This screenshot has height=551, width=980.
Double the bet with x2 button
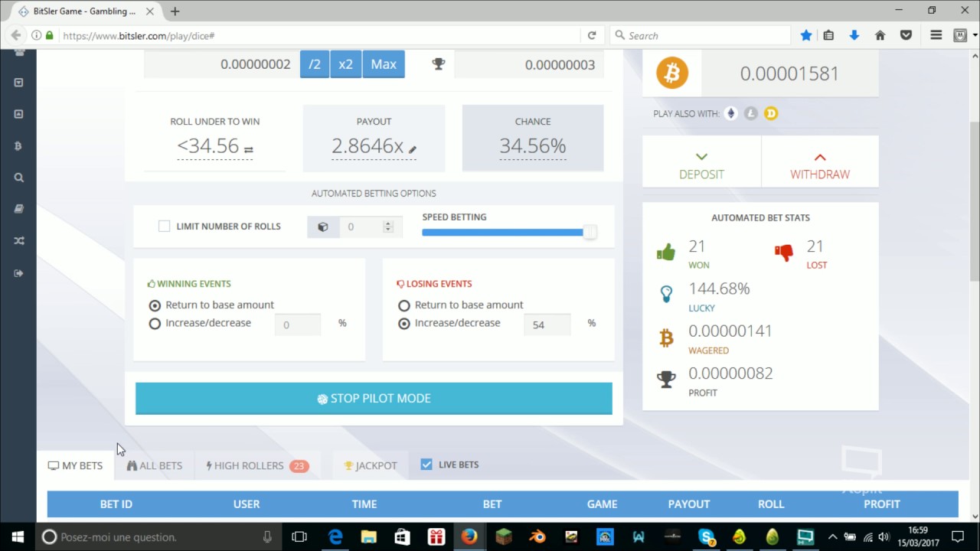(346, 64)
